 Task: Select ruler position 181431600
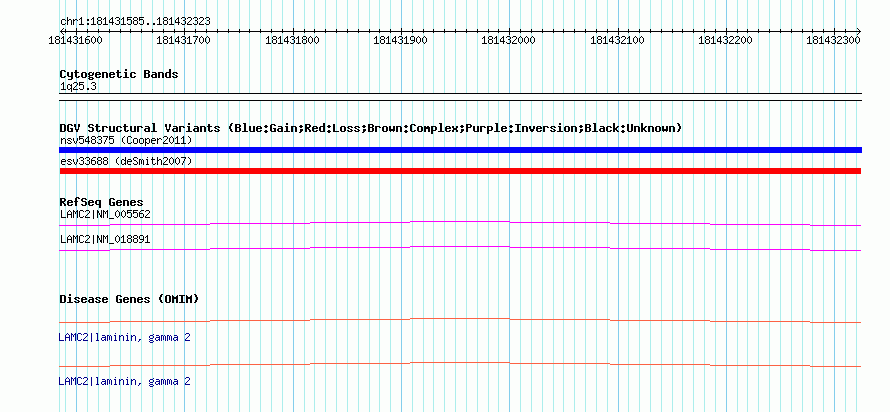[76, 40]
